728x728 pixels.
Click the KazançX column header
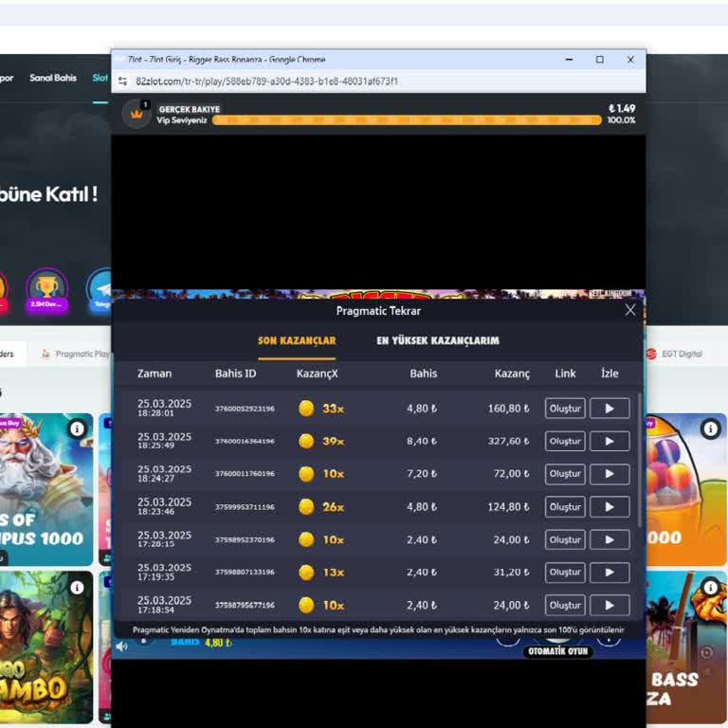click(x=318, y=373)
